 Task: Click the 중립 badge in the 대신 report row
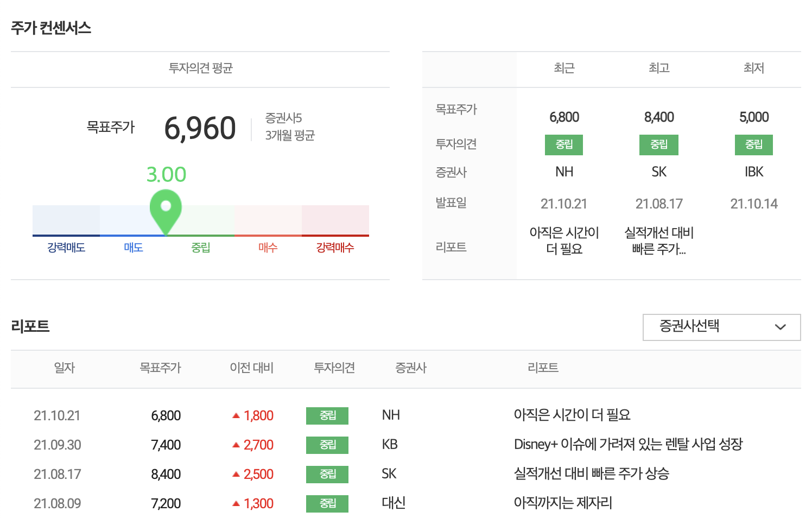pyautogui.click(x=327, y=504)
